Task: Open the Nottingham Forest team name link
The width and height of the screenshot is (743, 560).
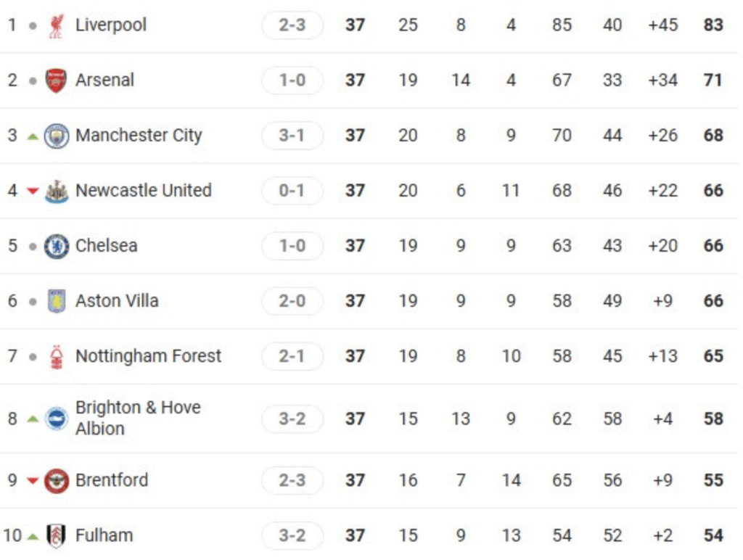Action: click(x=148, y=356)
